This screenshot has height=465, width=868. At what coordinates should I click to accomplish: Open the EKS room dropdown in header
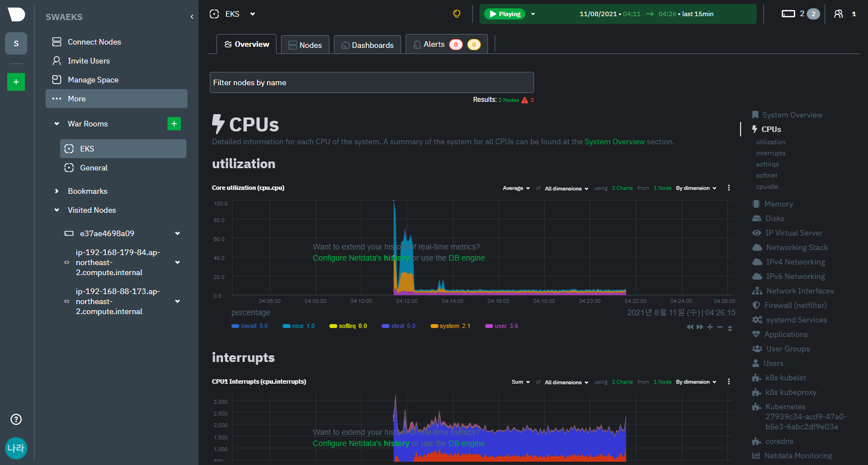253,14
